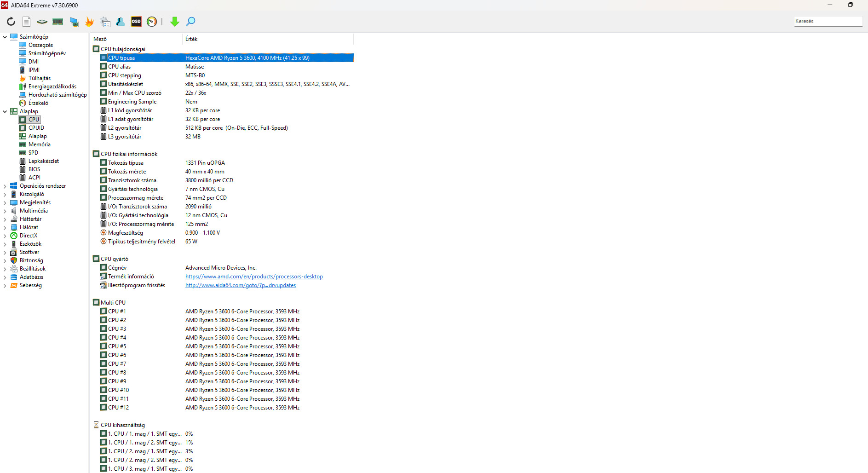Viewport: 868px width, 473px height.
Task: Select Memória in the sidebar tree
Action: click(40, 144)
